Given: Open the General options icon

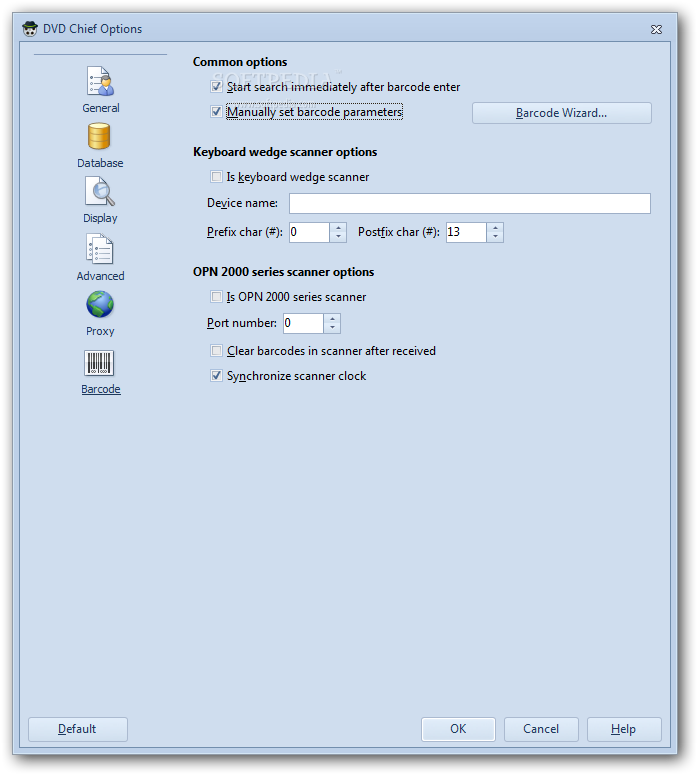Looking at the screenshot, I should click(x=100, y=82).
